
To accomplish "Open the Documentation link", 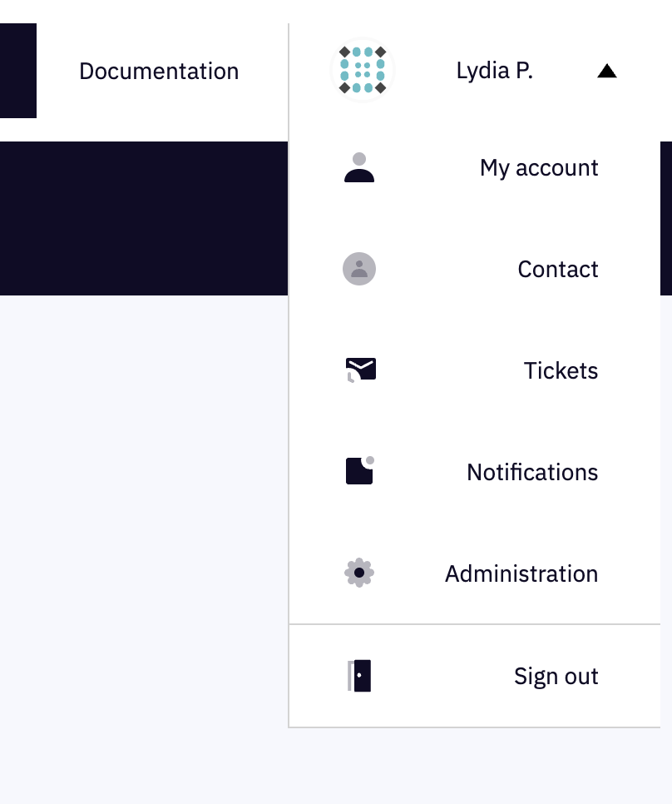I will pyautogui.click(x=159, y=72).
